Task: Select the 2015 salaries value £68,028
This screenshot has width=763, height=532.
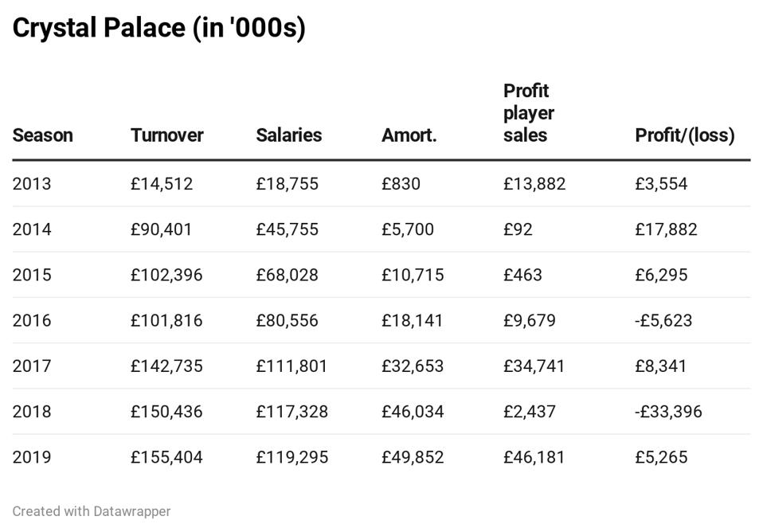Action: (x=287, y=275)
